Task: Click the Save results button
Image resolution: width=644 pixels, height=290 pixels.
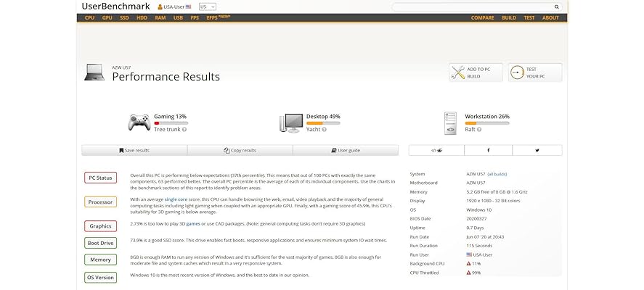Action: click(134, 151)
